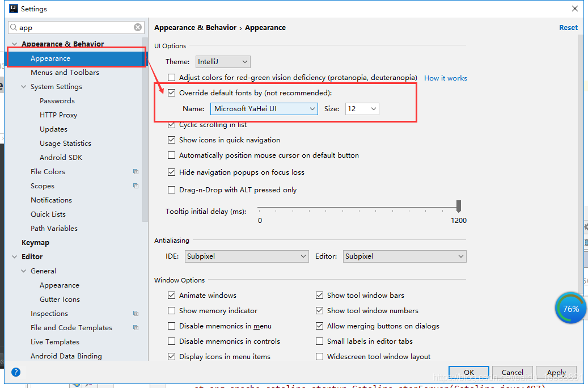The width and height of the screenshot is (588, 388).
Task: Enable Widescreen tool window layout
Action: (319, 356)
